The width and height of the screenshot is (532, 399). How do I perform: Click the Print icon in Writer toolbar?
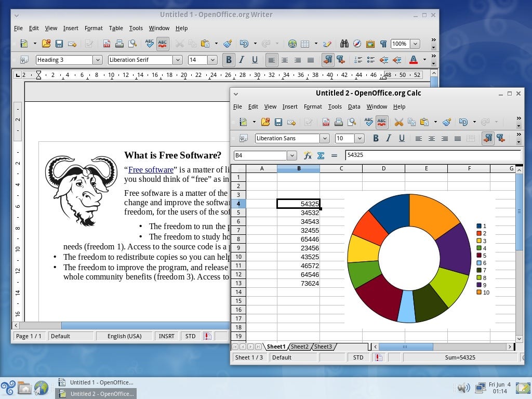point(119,44)
